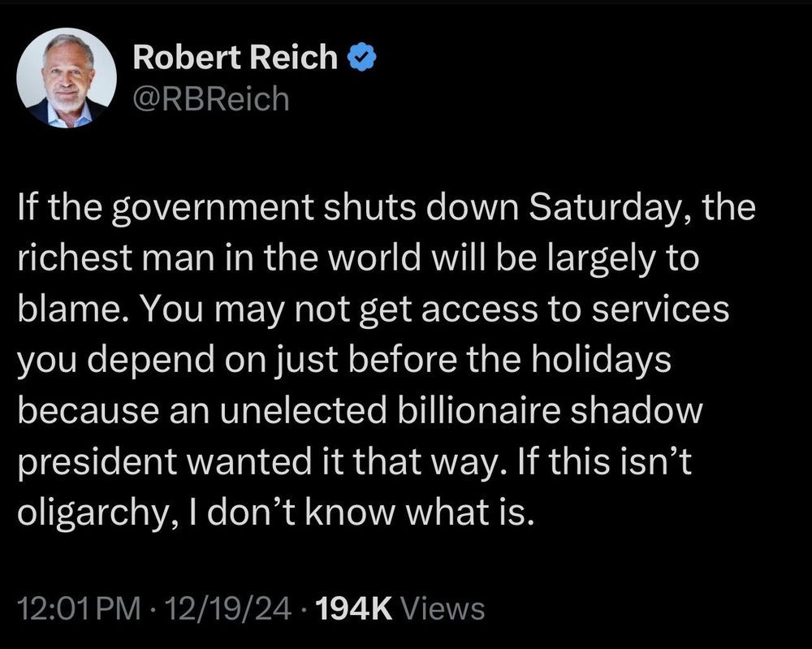
Task: Click the 12:01 PM timestamp
Action: [x=79, y=608]
